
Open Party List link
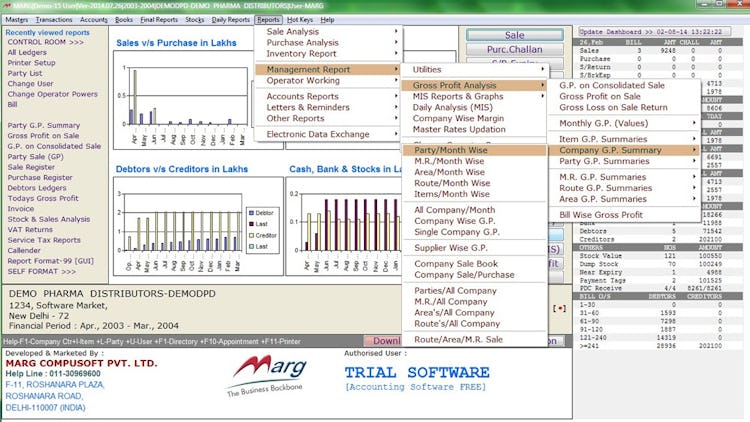(x=25, y=73)
